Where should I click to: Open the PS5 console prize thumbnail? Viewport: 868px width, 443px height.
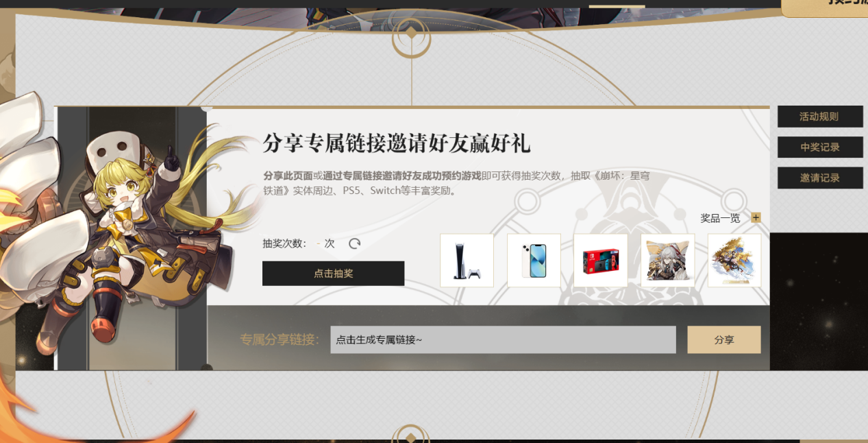[467, 261]
